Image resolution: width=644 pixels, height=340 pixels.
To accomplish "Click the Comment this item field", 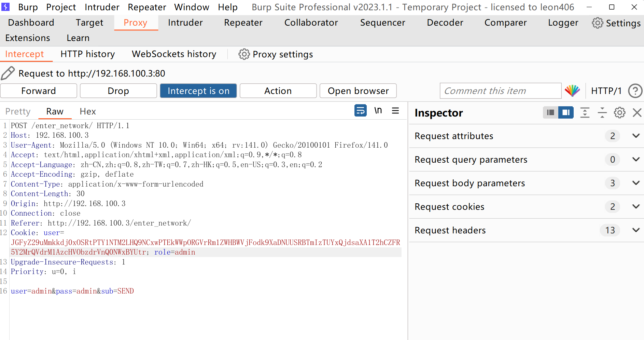I will point(501,91).
